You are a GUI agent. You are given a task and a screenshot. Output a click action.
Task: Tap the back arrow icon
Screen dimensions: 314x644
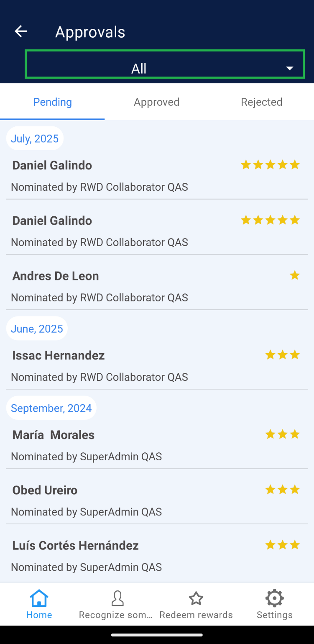click(20, 31)
